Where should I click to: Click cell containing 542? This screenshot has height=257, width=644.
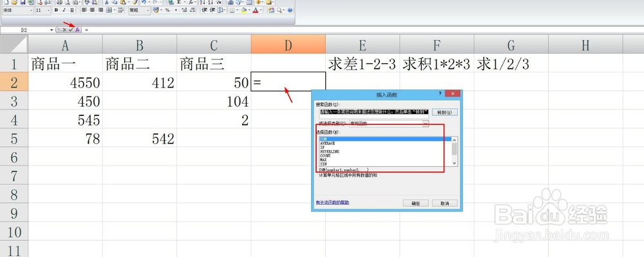[140, 138]
